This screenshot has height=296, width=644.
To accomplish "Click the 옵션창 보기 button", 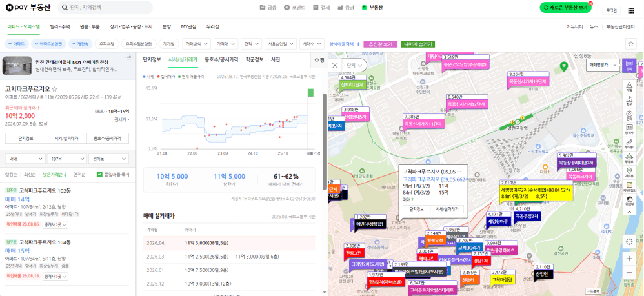I will pyautogui.click(x=381, y=44).
